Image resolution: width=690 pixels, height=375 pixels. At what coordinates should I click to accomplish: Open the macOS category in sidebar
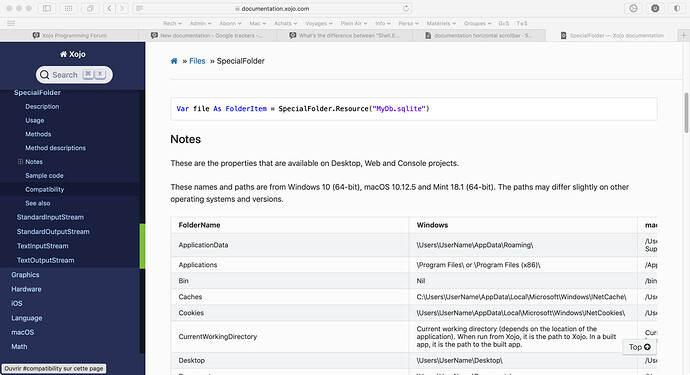[22, 332]
